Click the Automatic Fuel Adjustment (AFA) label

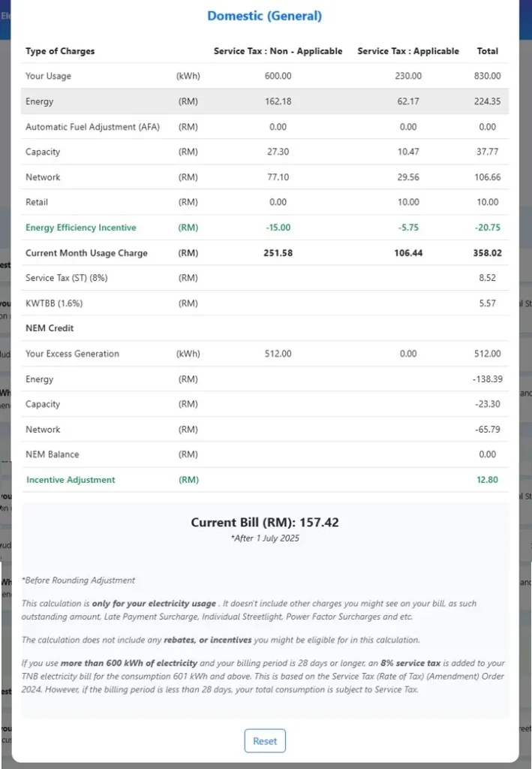tap(92, 127)
